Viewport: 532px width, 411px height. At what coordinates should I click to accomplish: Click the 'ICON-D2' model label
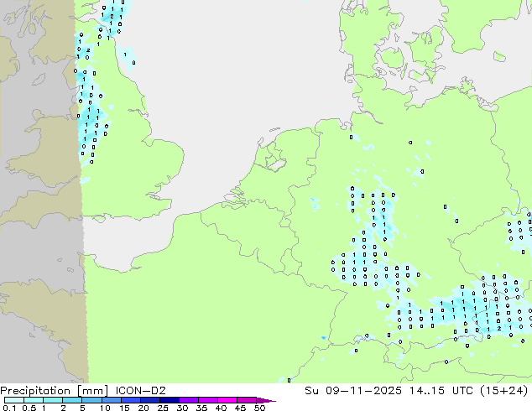[x=140, y=391]
